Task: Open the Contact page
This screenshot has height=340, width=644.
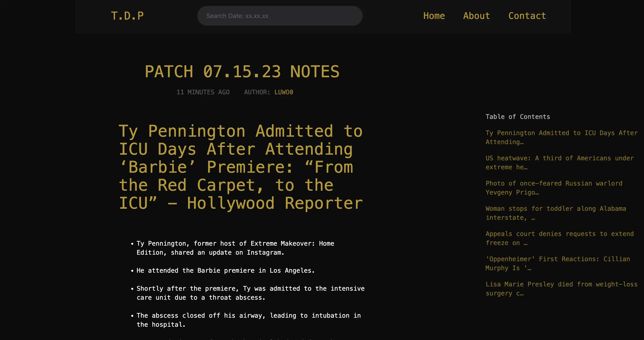Action: [527, 16]
